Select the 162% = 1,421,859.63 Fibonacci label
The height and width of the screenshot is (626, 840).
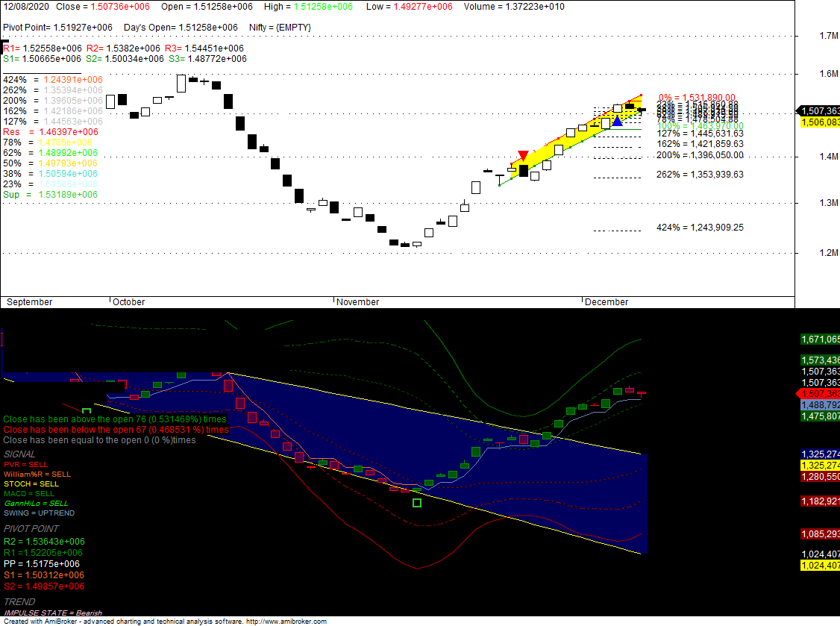[700, 144]
